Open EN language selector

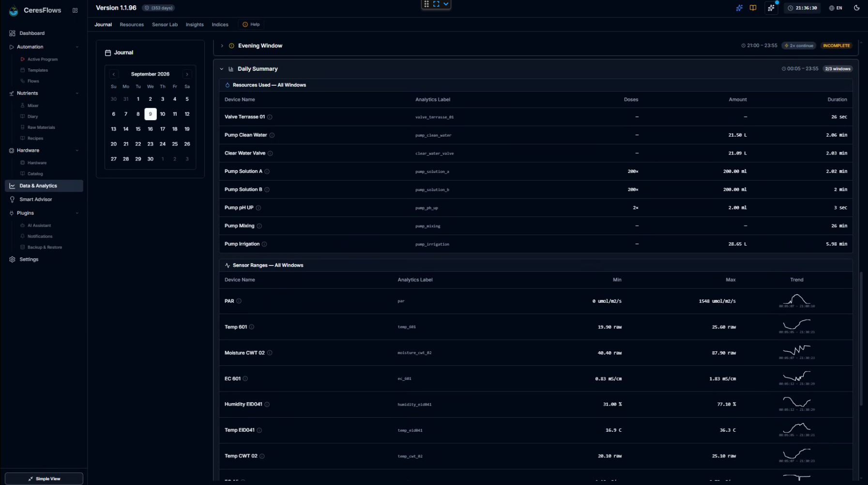pos(836,8)
